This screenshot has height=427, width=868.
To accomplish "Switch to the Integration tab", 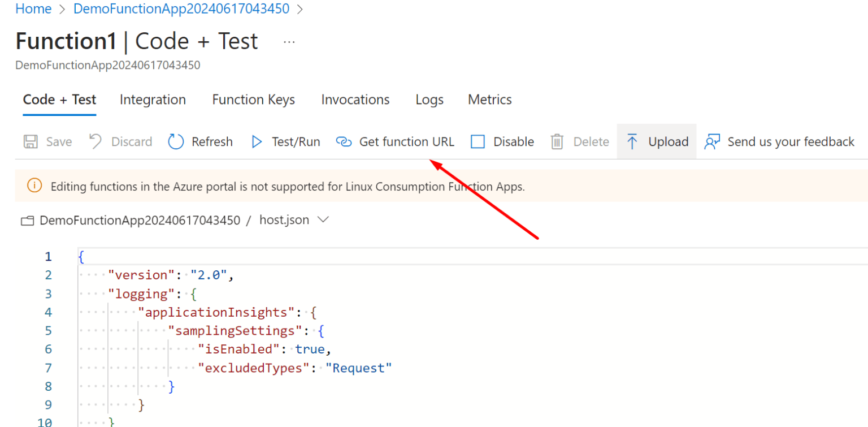I will [x=153, y=100].
